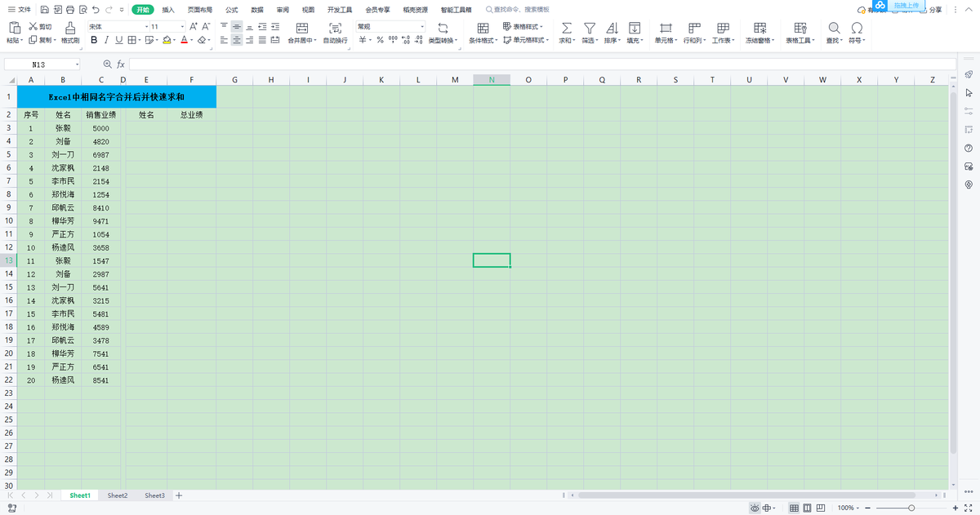Click the Freeze Panes (冻结窗格) icon
This screenshot has width=980, height=515.
click(x=760, y=28)
